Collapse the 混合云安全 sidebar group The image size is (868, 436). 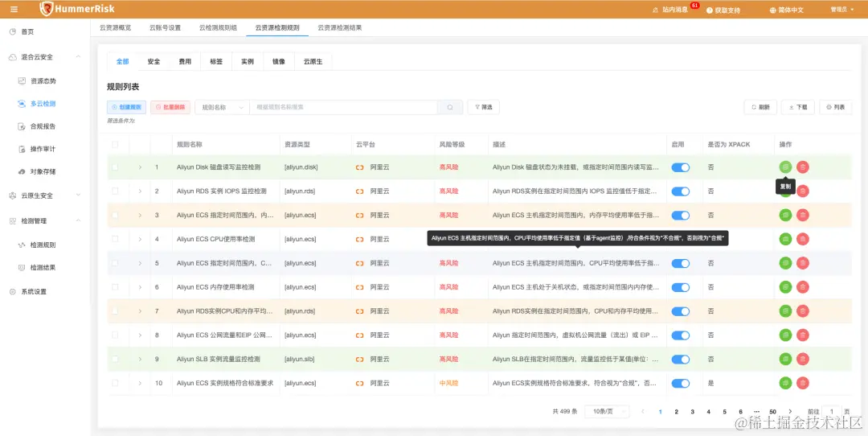coord(78,56)
